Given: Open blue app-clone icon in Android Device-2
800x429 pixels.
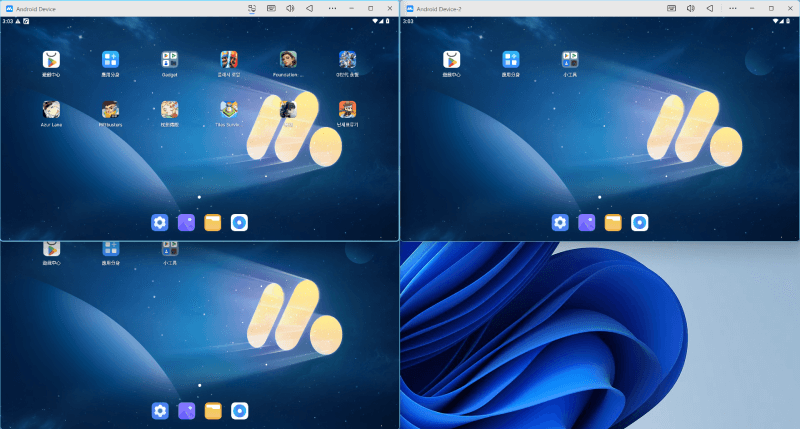Looking at the screenshot, I should point(511,60).
